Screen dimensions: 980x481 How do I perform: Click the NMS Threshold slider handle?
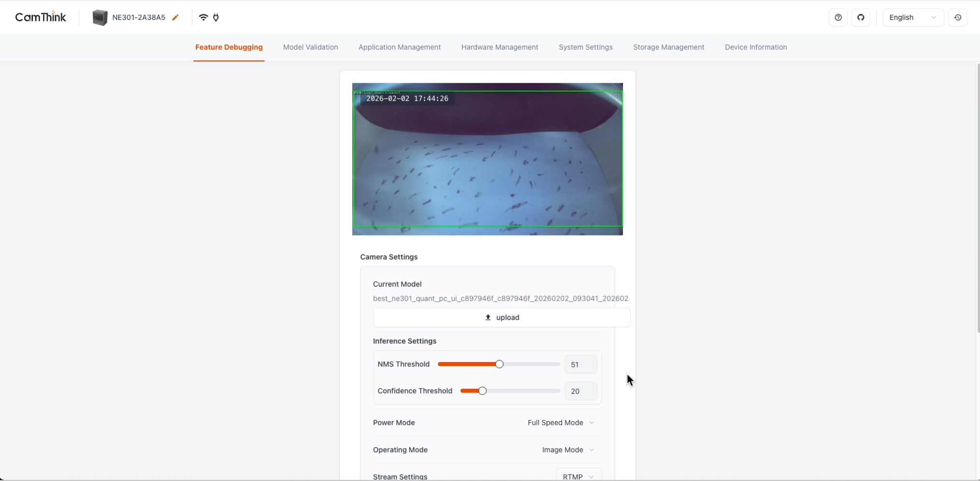pyautogui.click(x=499, y=364)
